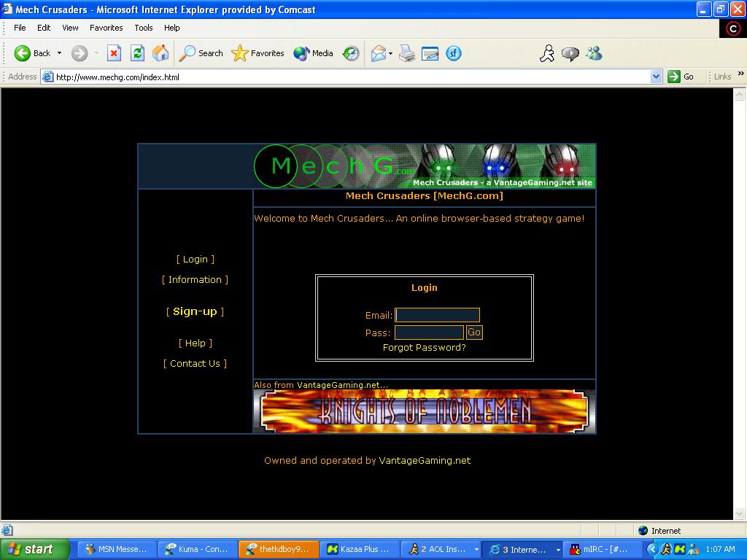This screenshot has width=747, height=560.
Task: Refresh the page with the green arrows icon
Action: (x=138, y=53)
